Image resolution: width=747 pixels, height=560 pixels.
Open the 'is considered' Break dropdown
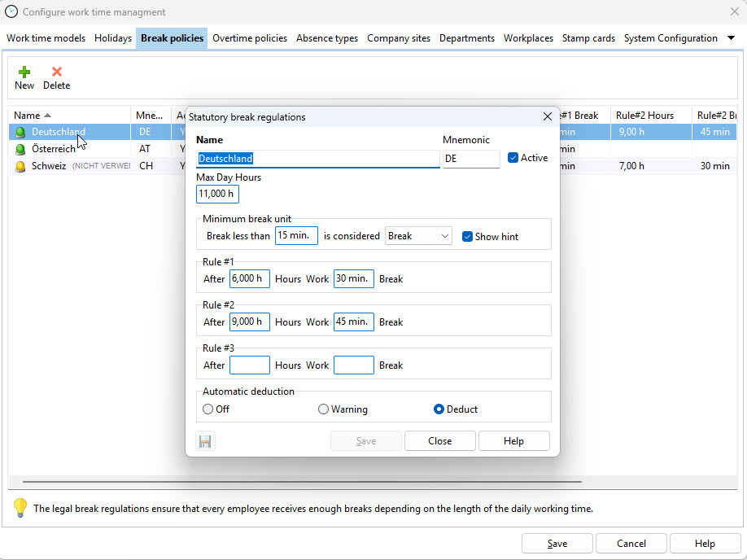(418, 236)
